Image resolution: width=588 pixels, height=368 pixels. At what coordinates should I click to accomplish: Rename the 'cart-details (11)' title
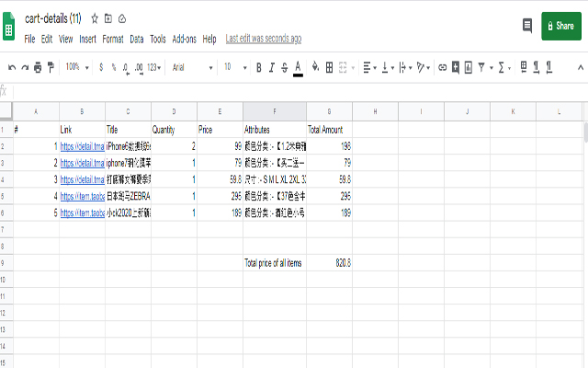coord(53,18)
